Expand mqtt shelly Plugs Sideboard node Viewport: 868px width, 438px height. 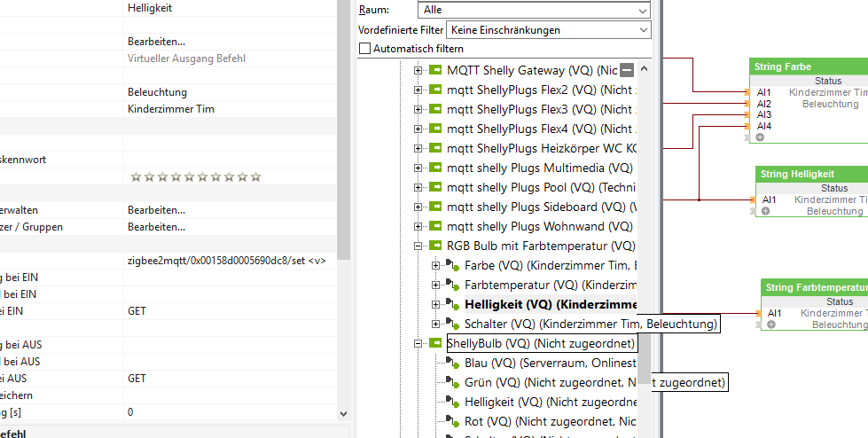(418, 207)
